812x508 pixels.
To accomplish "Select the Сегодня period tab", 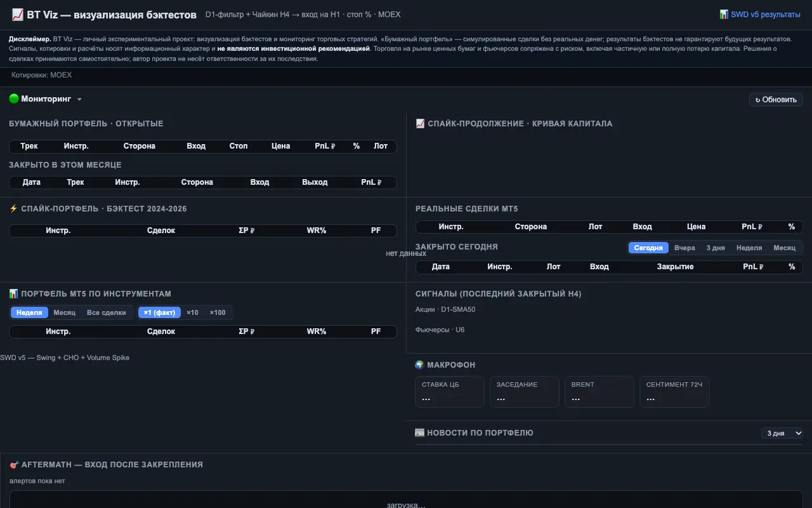I will pyautogui.click(x=648, y=248).
